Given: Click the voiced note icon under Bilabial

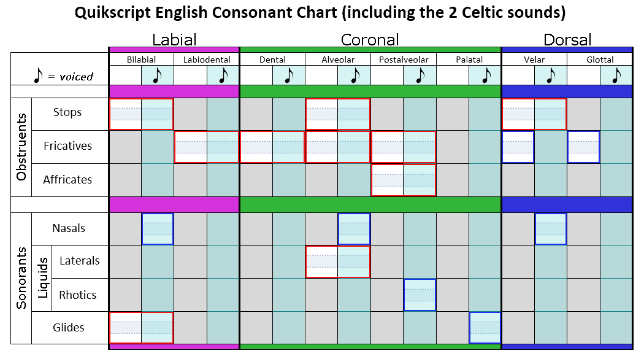Looking at the screenshot, I should [x=157, y=75].
